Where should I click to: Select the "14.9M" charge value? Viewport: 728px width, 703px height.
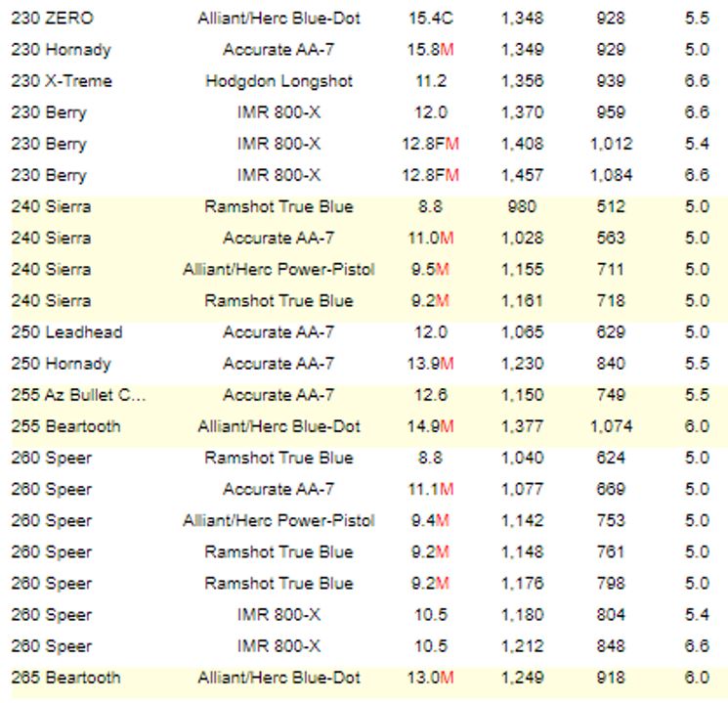coord(430,426)
